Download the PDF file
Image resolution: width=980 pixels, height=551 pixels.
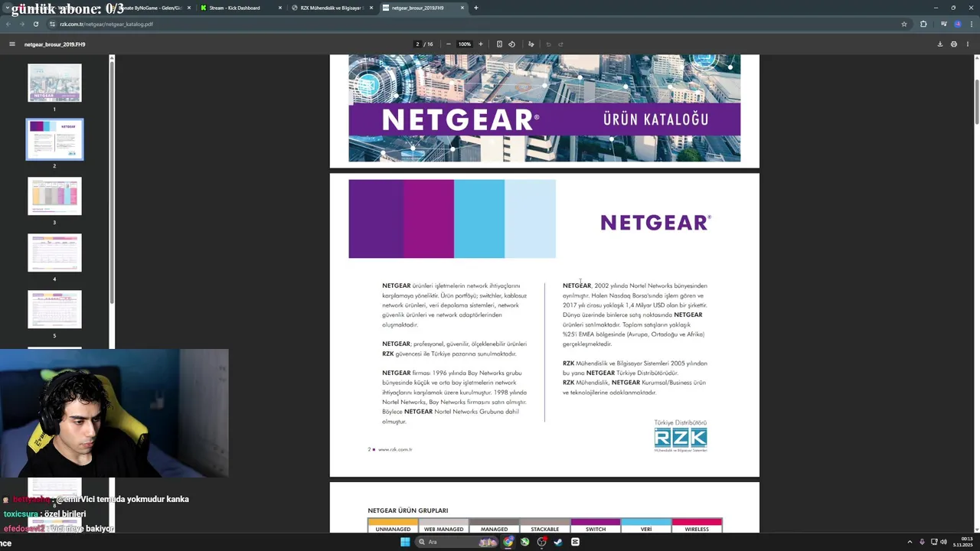pyautogui.click(x=940, y=44)
